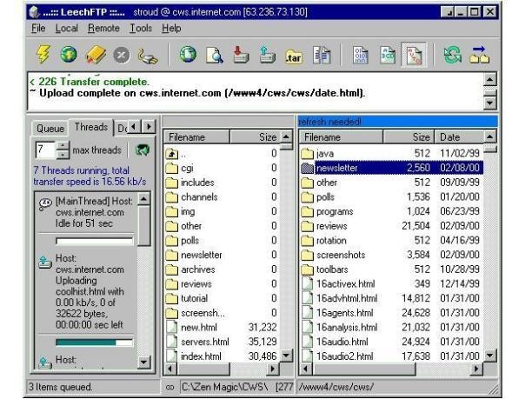This screenshot has height=399, width=532.
Task: Click local pane Size column header
Action: (256, 137)
